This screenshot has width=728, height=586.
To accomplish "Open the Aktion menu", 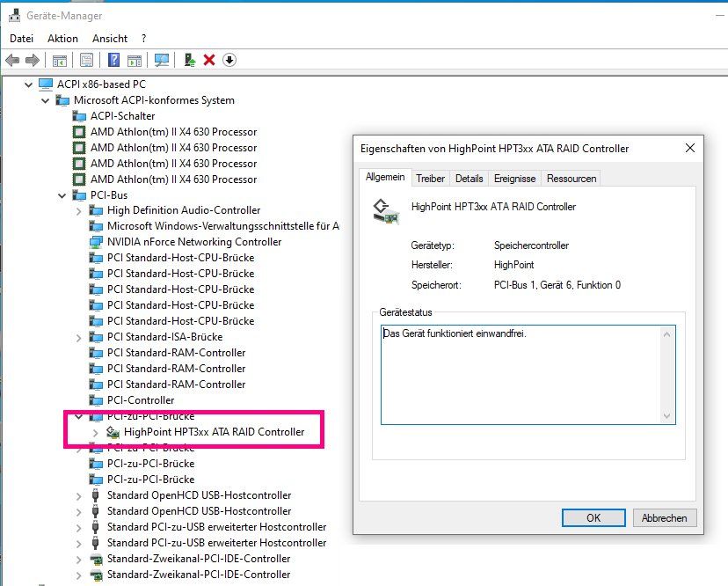I will [62, 39].
